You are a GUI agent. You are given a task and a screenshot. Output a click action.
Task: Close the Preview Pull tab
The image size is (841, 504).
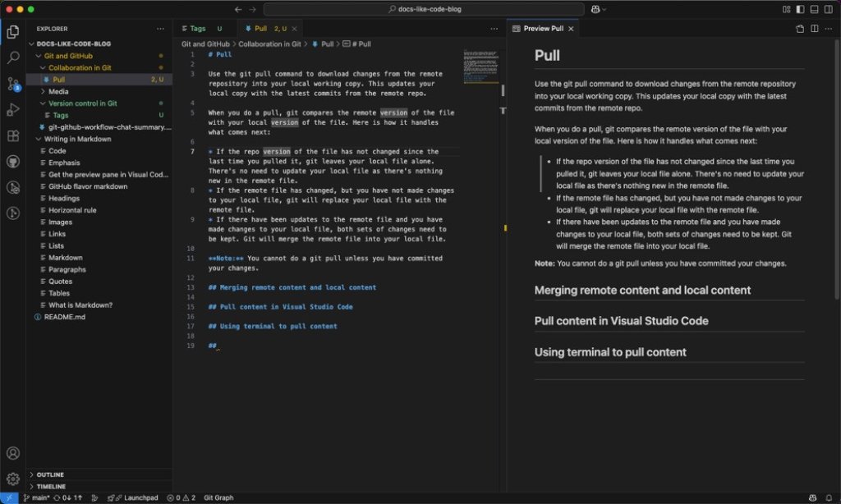(x=571, y=29)
